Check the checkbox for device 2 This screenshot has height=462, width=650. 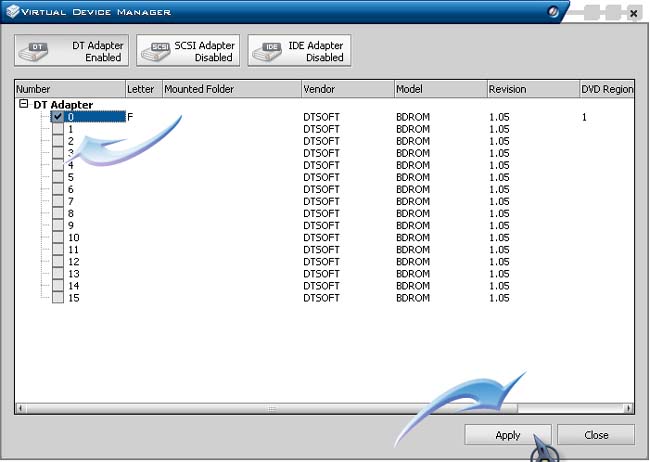[x=58, y=141]
